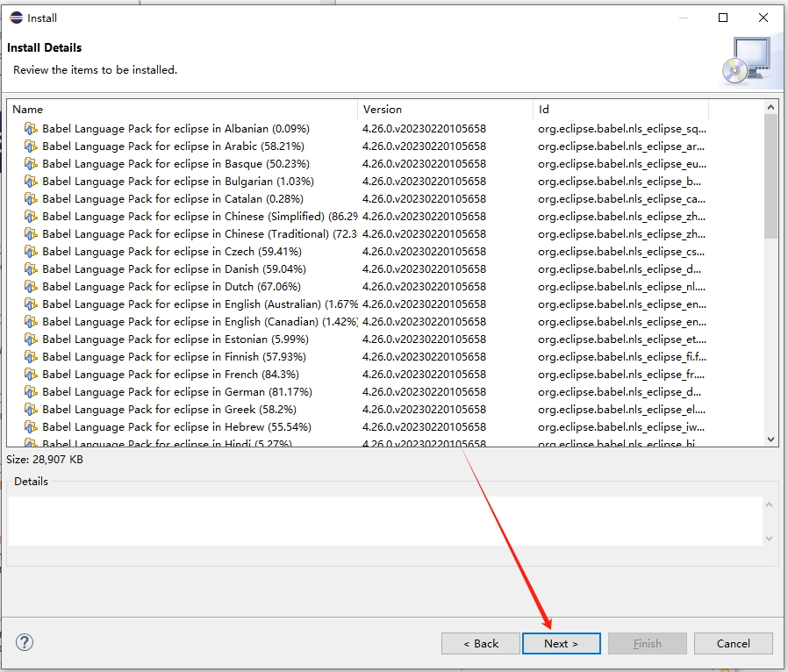Select the English (Canadian) language pack name
The image size is (788, 672).
(x=200, y=322)
